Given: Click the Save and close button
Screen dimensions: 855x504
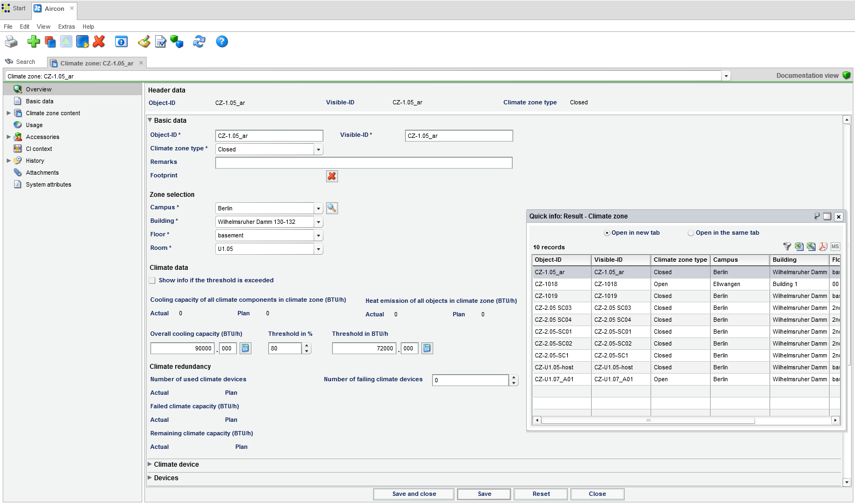Looking at the screenshot, I should [x=414, y=494].
